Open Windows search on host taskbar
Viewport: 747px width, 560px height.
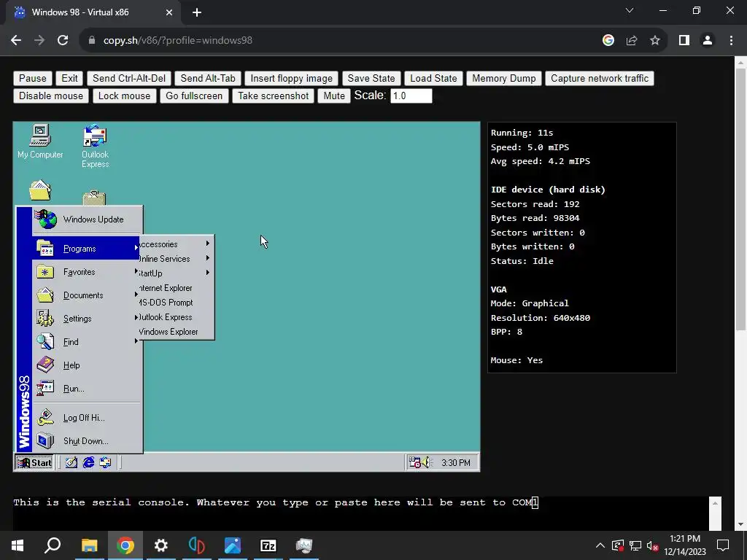[53, 545]
